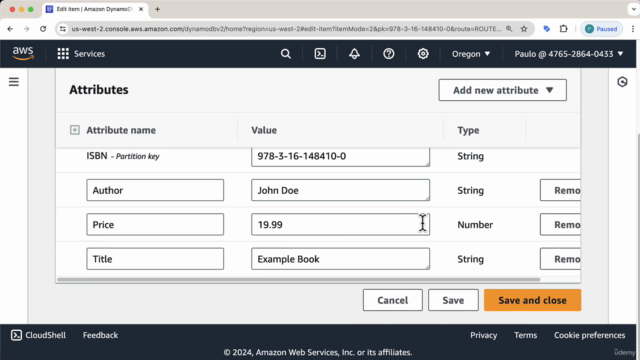Remove the Price attribute
Viewport: 640px width, 360px height.
pos(560,224)
